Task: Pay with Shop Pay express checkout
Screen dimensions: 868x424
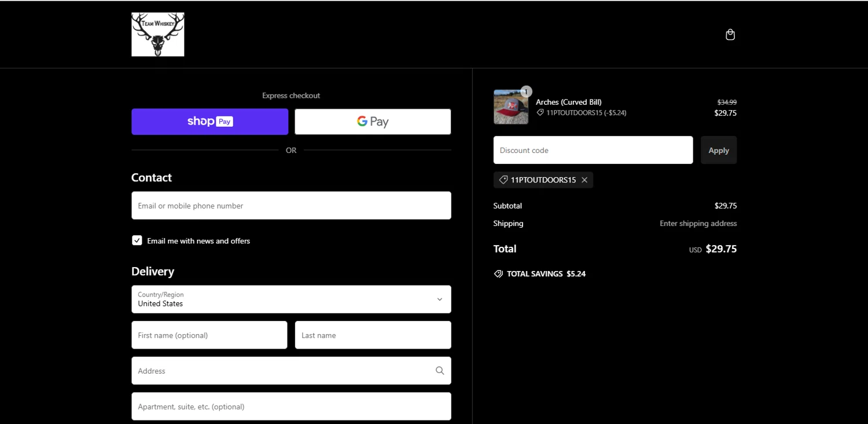Action: (209, 122)
